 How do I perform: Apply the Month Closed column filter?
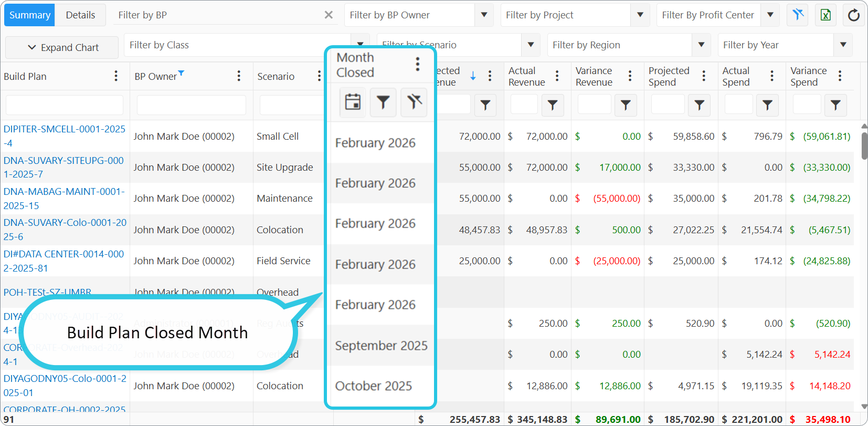click(383, 102)
